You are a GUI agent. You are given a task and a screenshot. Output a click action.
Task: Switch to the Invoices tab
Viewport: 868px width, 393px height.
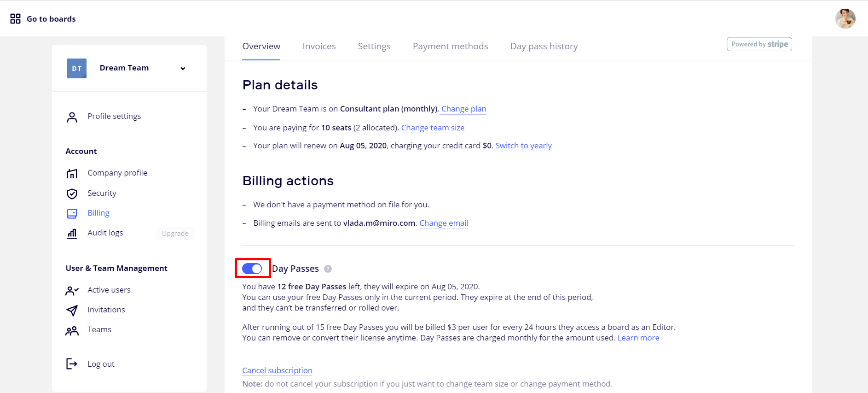(319, 47)
